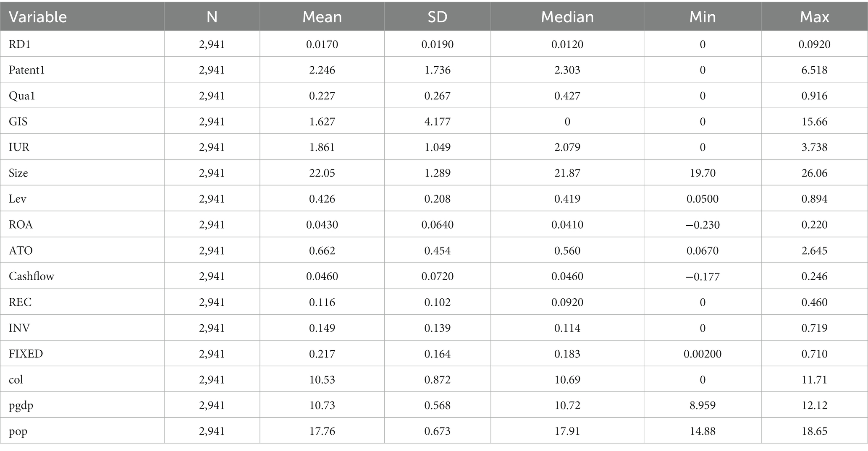Click the RD1 variable row label
This screenshot has height=451, width=868.
pyautogui.click(x=20, y=44)
